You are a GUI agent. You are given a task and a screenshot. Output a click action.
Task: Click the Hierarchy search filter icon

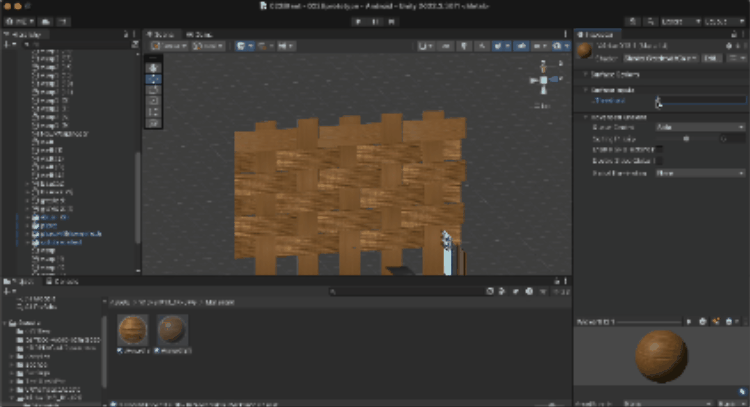[x=135, y=44]
